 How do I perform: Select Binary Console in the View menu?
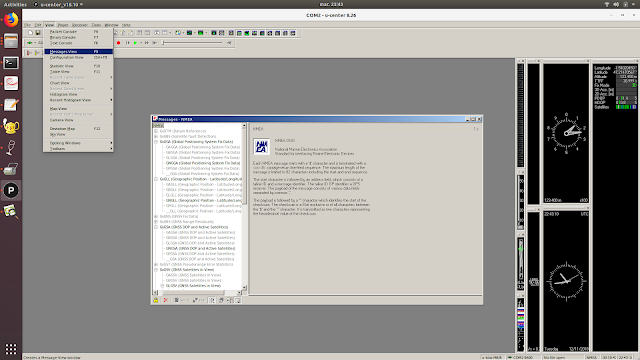pos(78,37)
